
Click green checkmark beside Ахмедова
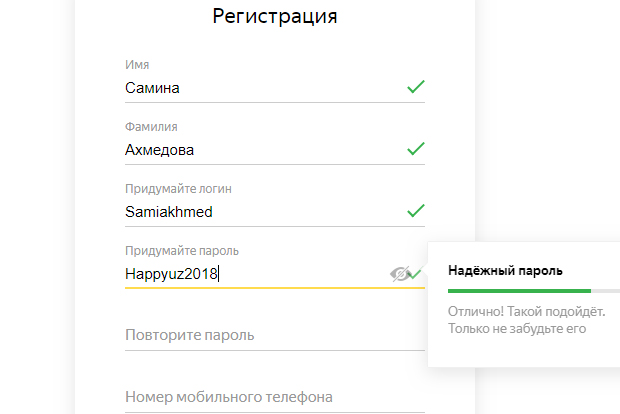(416, 149)
